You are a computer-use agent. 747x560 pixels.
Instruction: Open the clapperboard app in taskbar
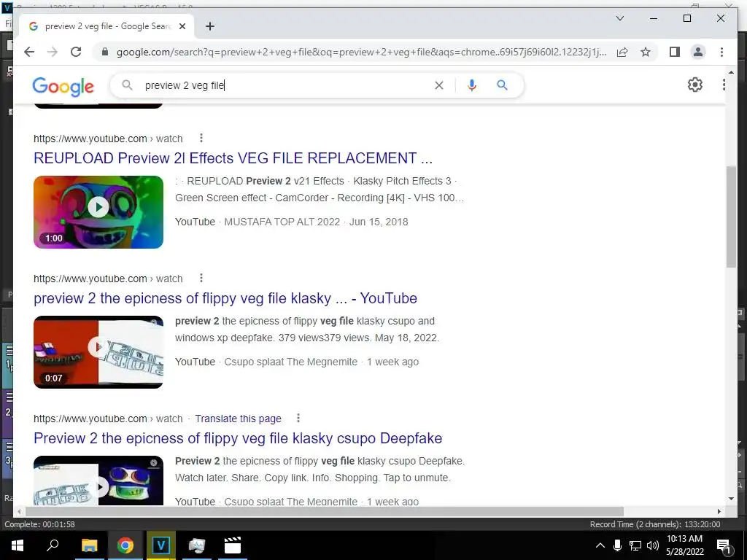pyautogui.click(x=233, y=545)
